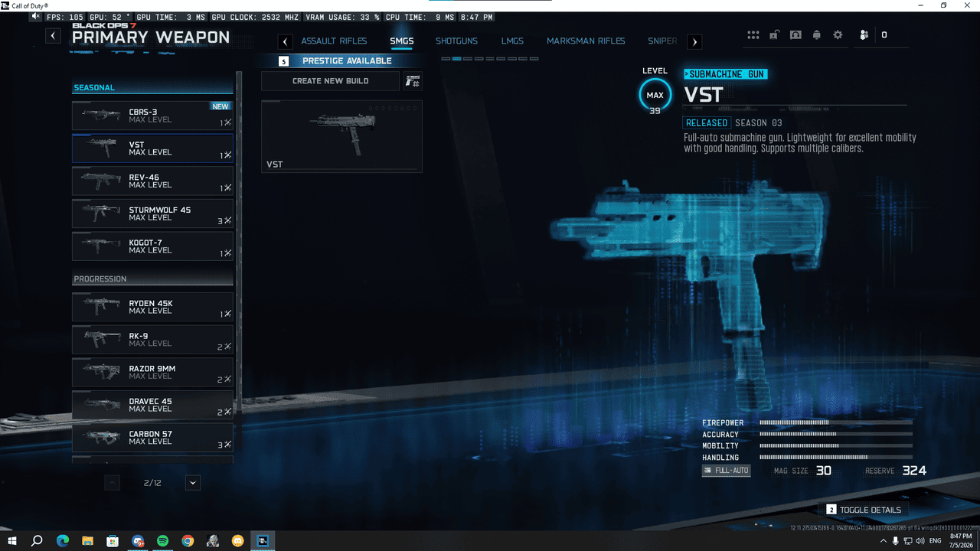The width and height of the screenshot is (980, 551).
Task: Switch to Shotguns tab
Action: [x=456, y=41]
